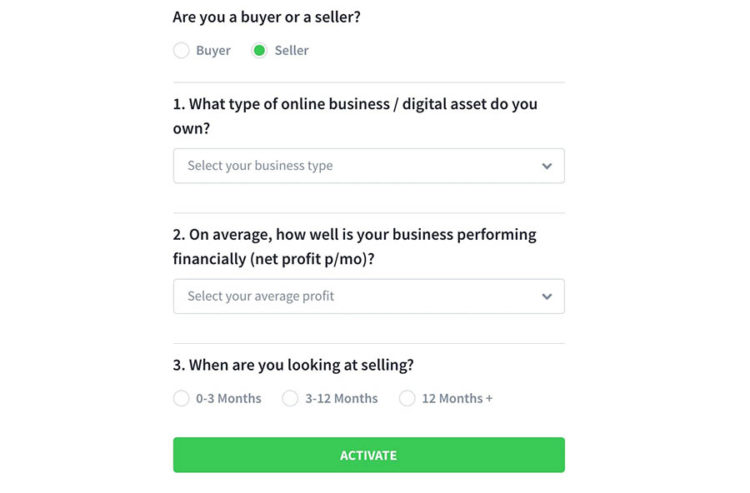Click the question 1 business type heading
Viewport: 750px width, 493px height.
[355, 116]
